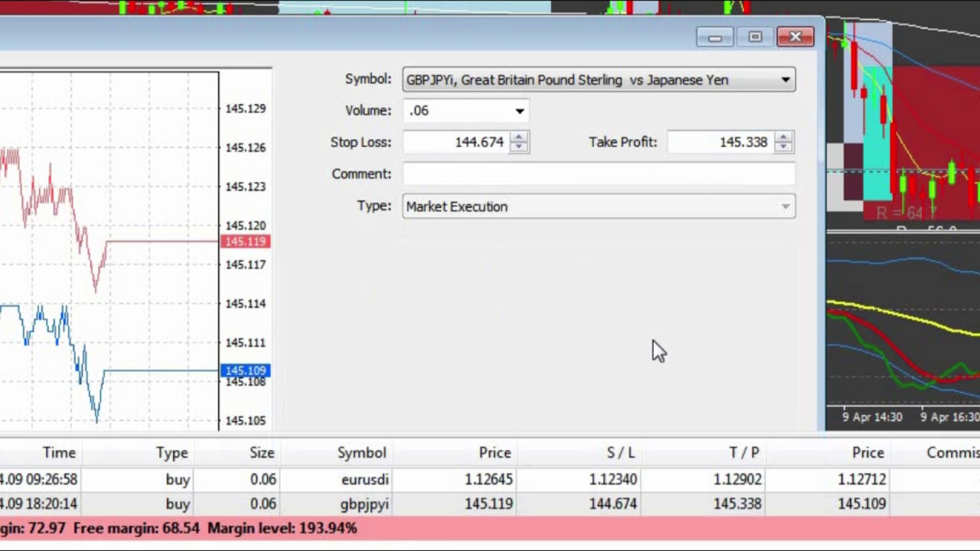Click the Take Profit field showing 145.338
Image resolution: width=980 pixels, height=551 pixels.
[x=720, y=142]
